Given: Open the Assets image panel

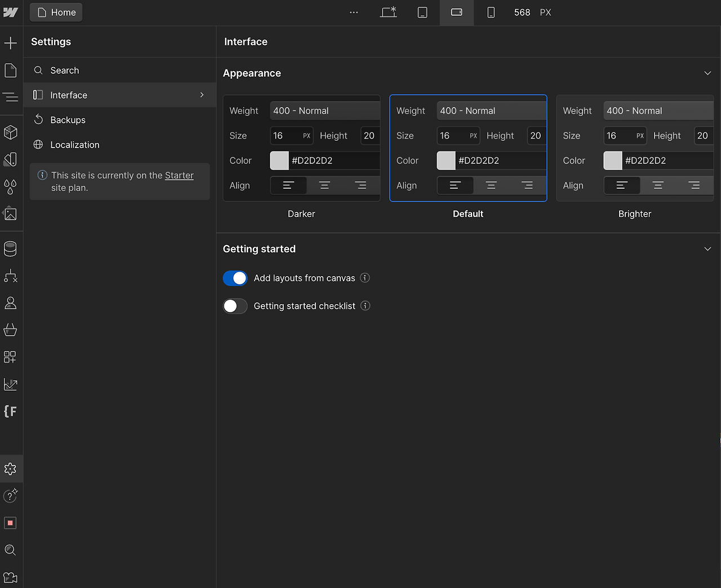Looking at the screenshot, I should [x=11, y=214].
